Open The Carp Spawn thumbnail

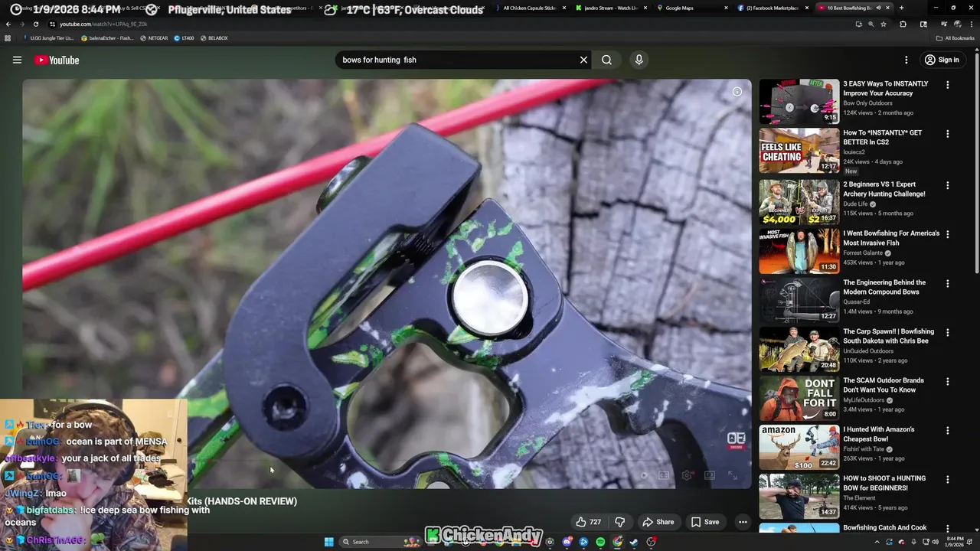799,350
